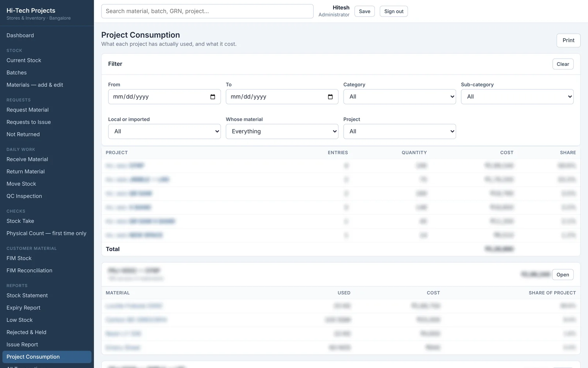
Task: Click the SHARE OF PROJECT column header
Action: coord(552,293)
